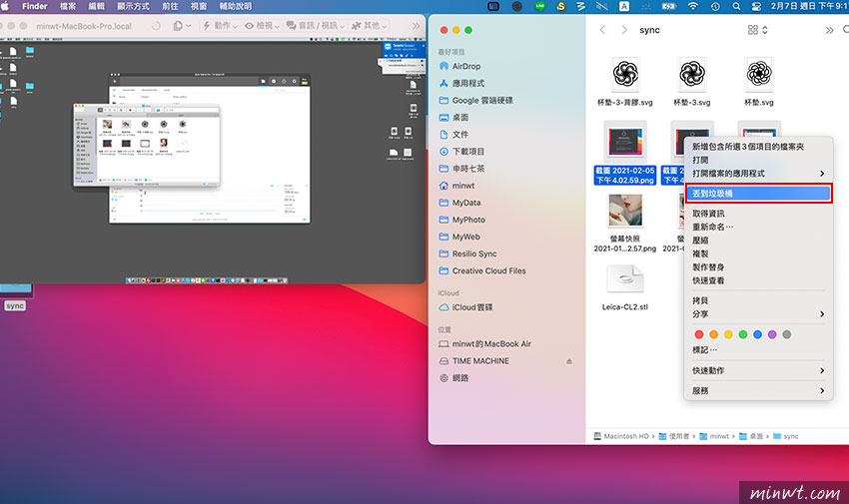Select 杯墊-3-背膠.svg file

(625, 82)
